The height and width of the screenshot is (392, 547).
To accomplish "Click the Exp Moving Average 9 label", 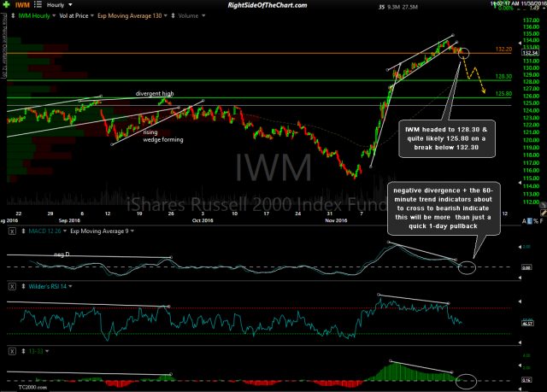I will [99, 231].
